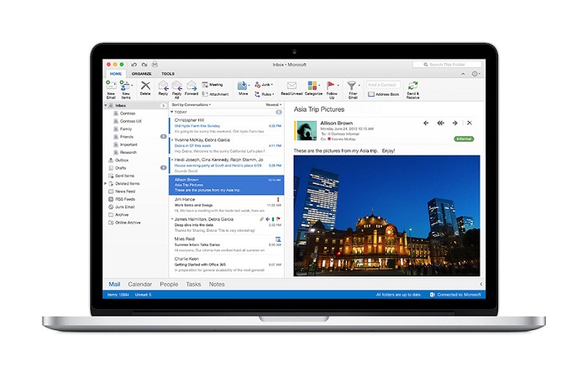Open Rules in the ribbon
This screenshot has height=378, width=588.
click(x=265, y=94)
